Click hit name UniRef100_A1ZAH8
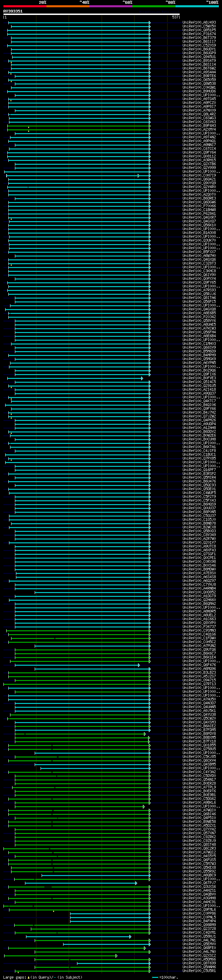The image size is (222, 980). click(x=199, y=428)
